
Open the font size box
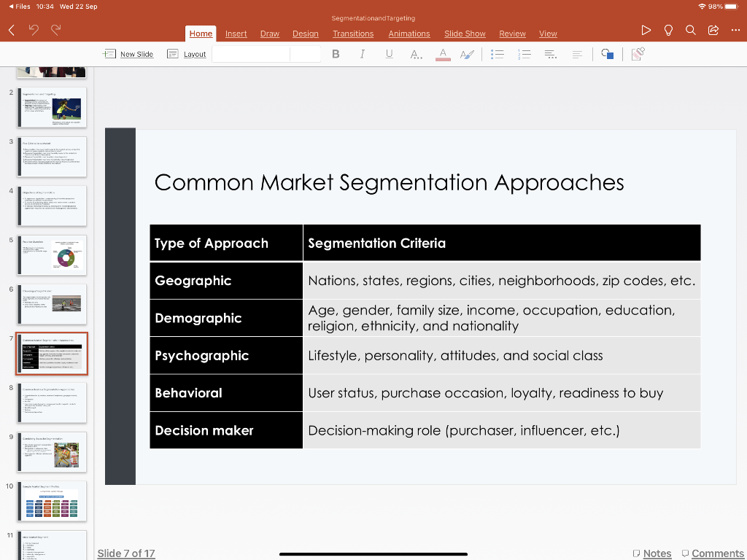pos(305,54)
